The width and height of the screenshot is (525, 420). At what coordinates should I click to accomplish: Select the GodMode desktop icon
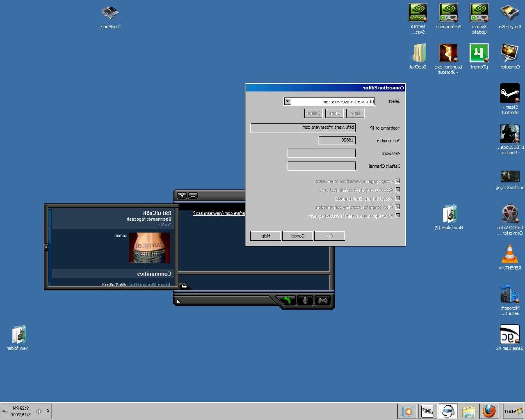point(110,16)
